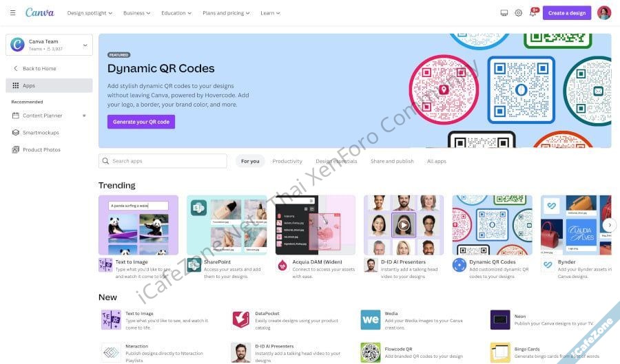Open Product Photos in the sidebar
The image size is (620, 364).
pos(41,149)
